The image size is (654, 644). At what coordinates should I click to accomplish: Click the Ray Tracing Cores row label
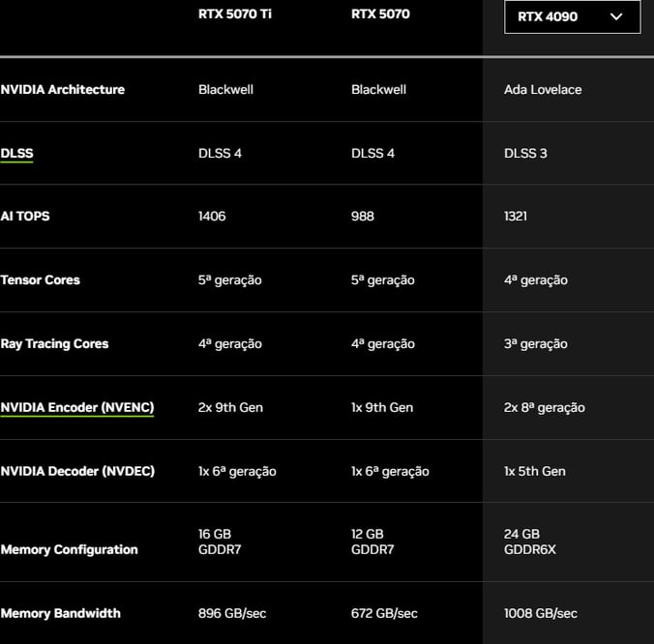54,344
